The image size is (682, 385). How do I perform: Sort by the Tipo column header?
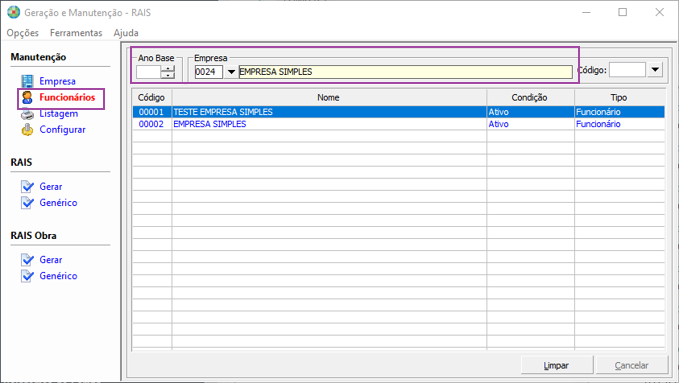coord(619,97)
